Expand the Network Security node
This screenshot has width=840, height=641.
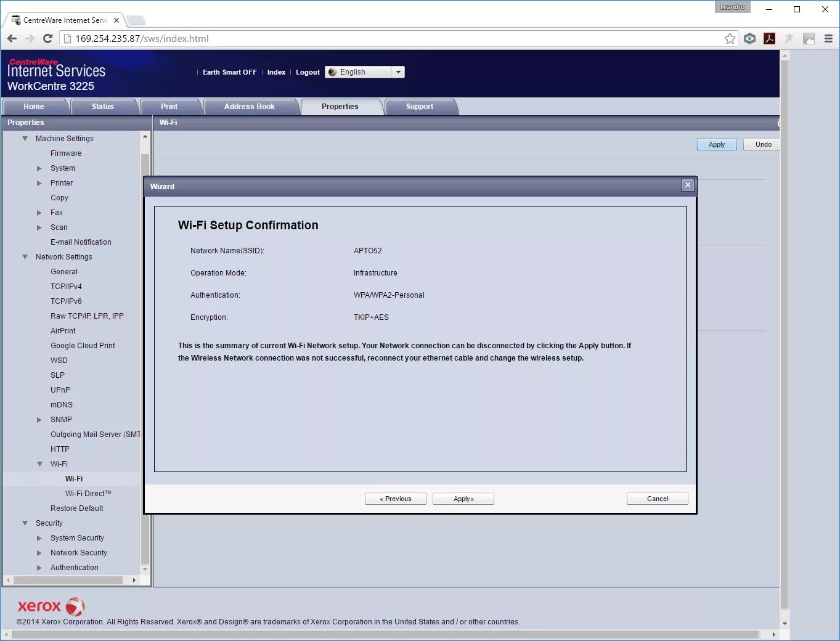(x=39, y=553)
